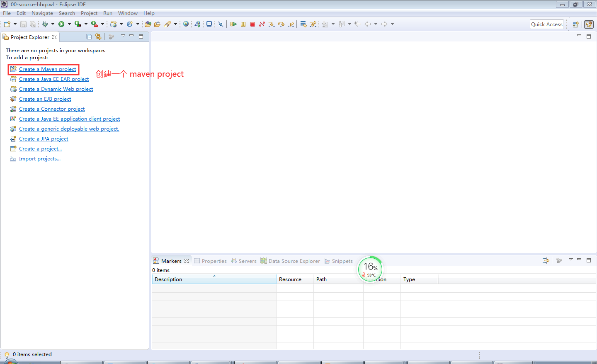The height and width of the screenshot is (364, 597).
Task: Click Create a Dynamic Web project link
Action: click(x=56, y=89)
